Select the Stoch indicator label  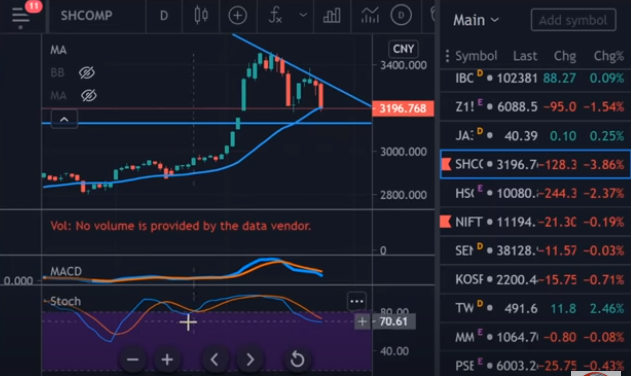coord(66,301)
